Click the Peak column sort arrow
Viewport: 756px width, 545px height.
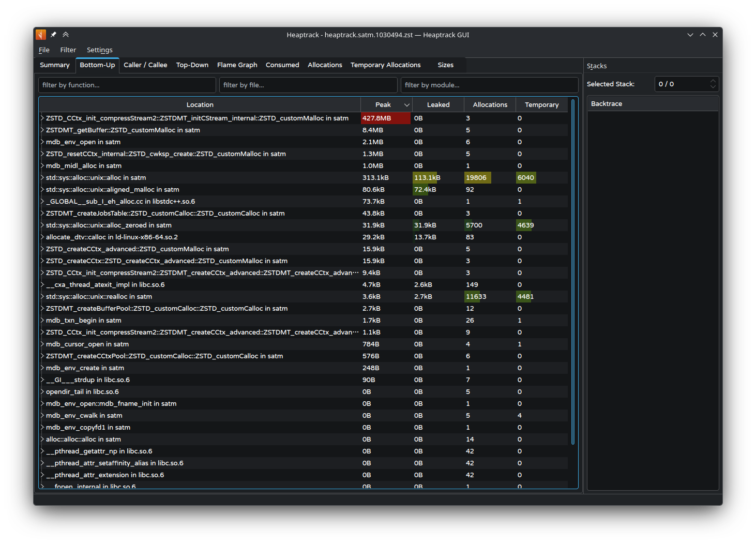click(407, 105)
